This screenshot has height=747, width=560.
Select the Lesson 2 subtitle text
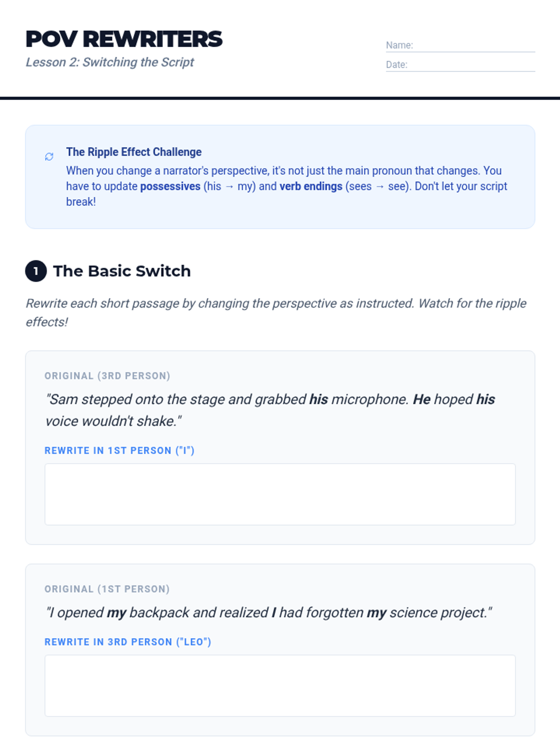(110, 63)
